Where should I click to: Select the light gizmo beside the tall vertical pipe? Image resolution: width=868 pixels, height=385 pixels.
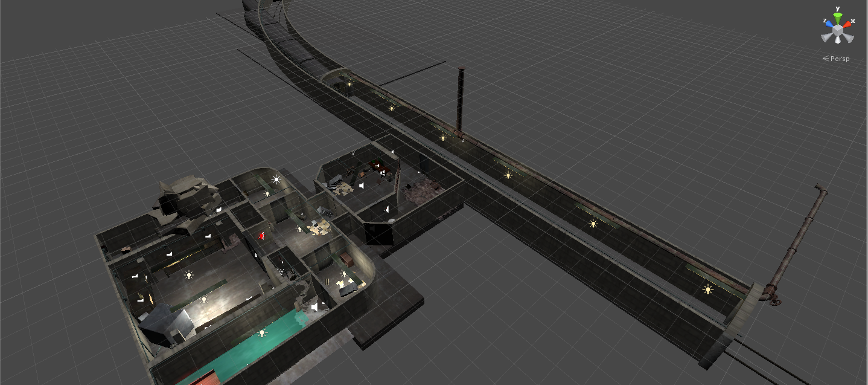442,138
